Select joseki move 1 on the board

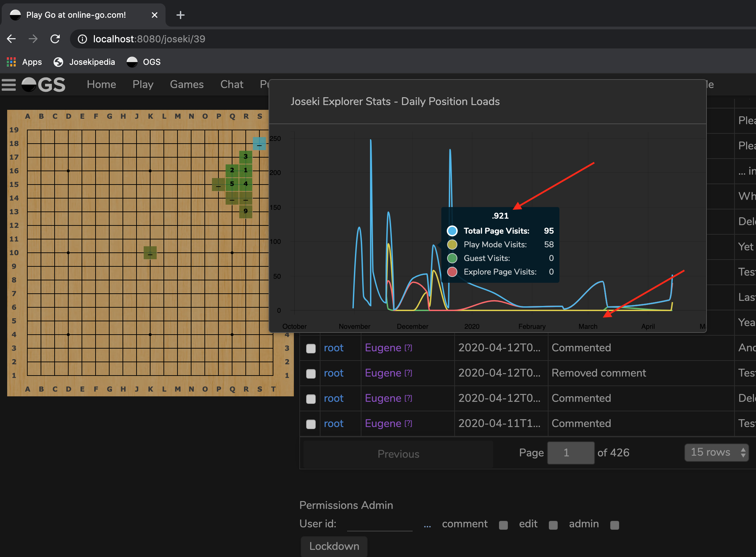tap(246, 171)
